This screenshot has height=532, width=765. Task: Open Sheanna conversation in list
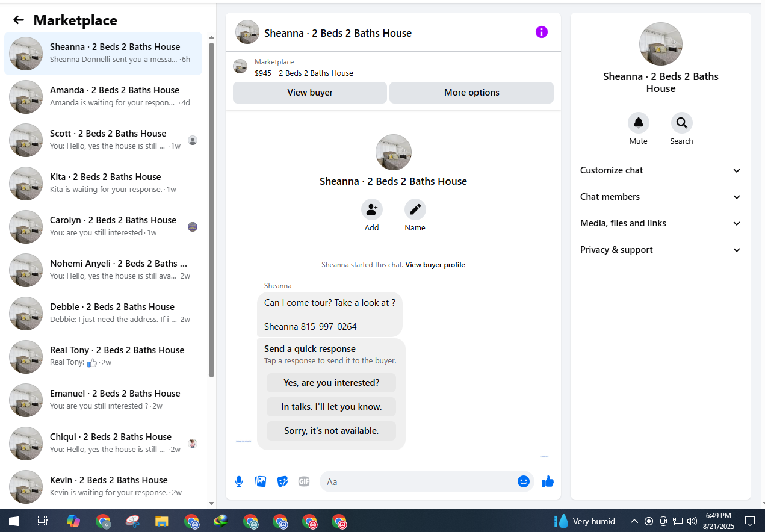click(x=104, y=54)
